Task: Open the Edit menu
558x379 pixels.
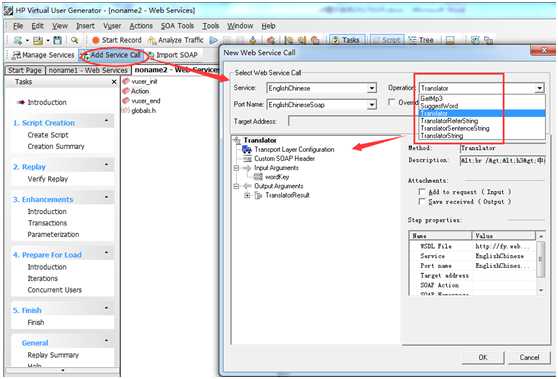Action: point(37,26)
